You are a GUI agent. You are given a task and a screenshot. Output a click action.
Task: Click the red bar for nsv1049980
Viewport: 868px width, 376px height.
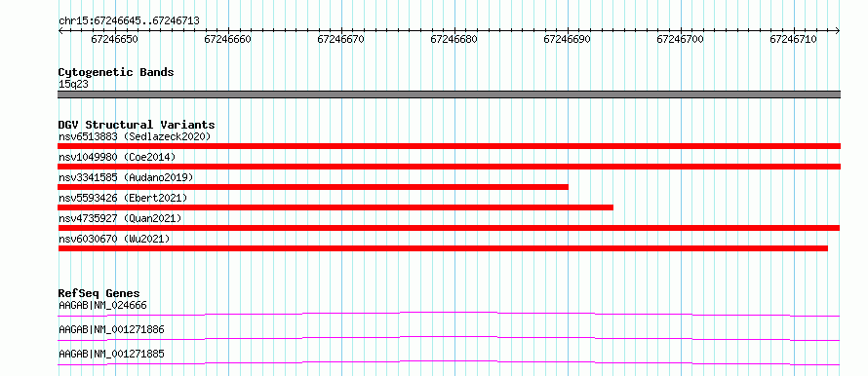click(x=449, y=167)
